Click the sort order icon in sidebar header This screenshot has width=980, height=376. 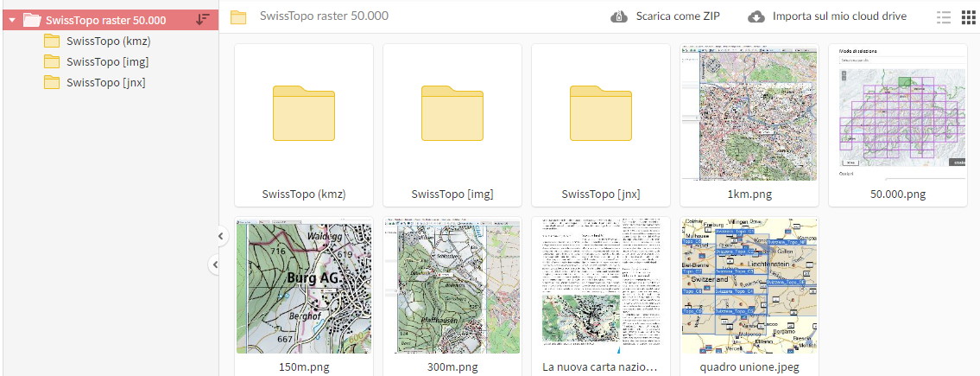tap(203, 19)
